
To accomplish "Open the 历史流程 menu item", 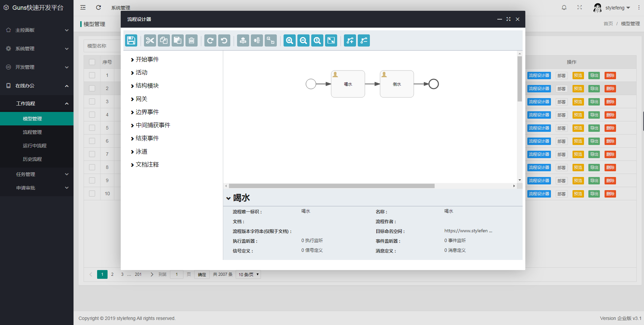I will [x=32, y=159].
